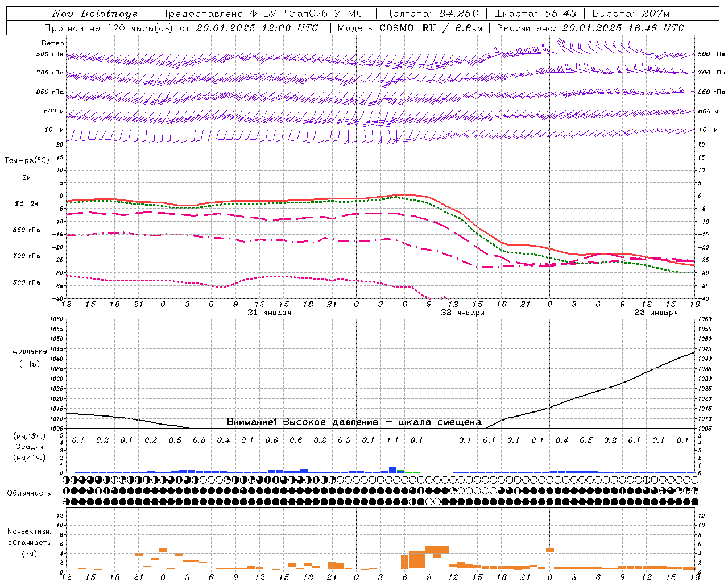
Task: Click the precipitation value 1.1
Action: 392,440
